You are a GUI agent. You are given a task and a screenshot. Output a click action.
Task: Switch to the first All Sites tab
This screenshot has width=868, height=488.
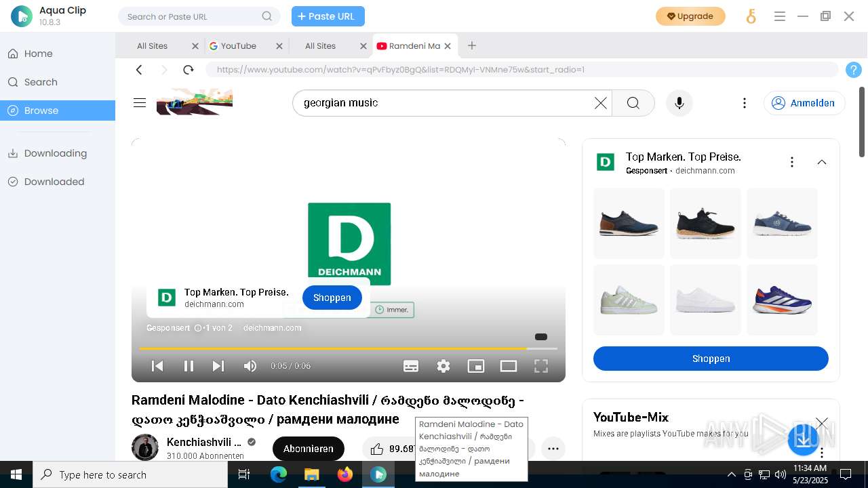(153, 46)
